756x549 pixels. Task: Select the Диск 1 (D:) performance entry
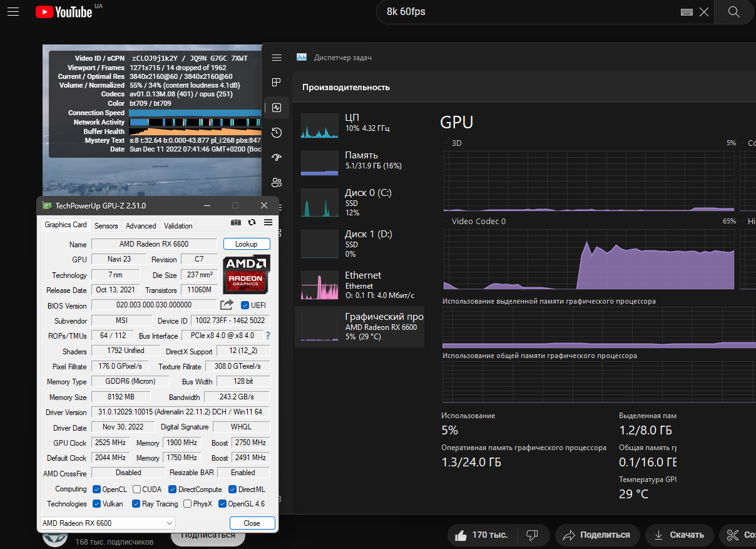pos(359,244)
